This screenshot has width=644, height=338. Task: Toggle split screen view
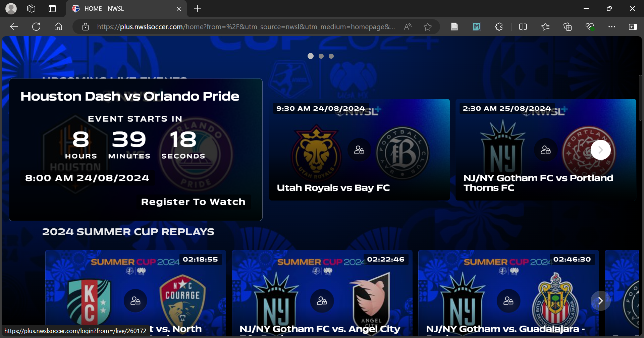[x=523, y=27]
